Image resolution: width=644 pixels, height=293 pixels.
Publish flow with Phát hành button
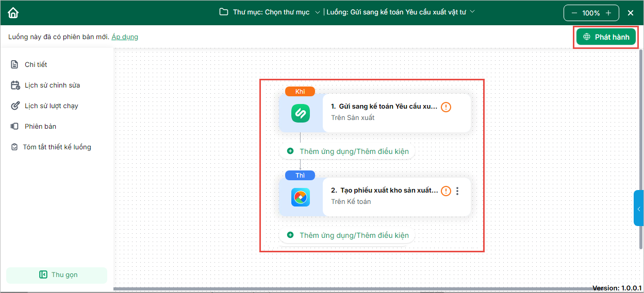pos(606,37)
